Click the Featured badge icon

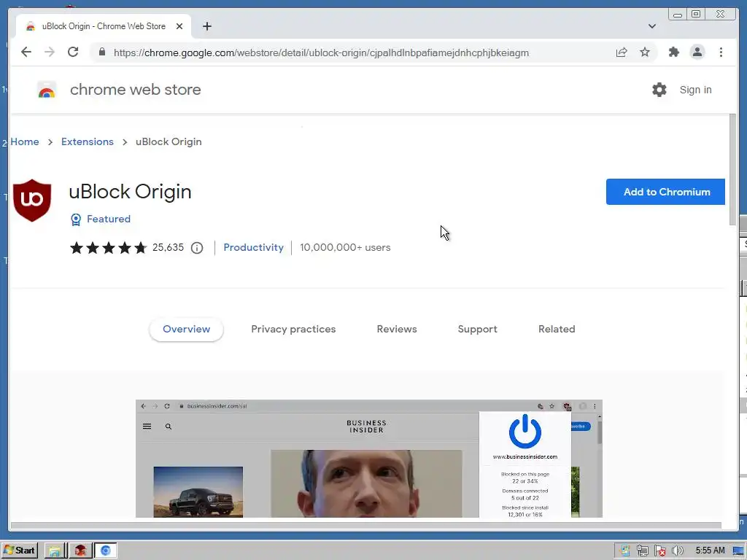(76, 219)
